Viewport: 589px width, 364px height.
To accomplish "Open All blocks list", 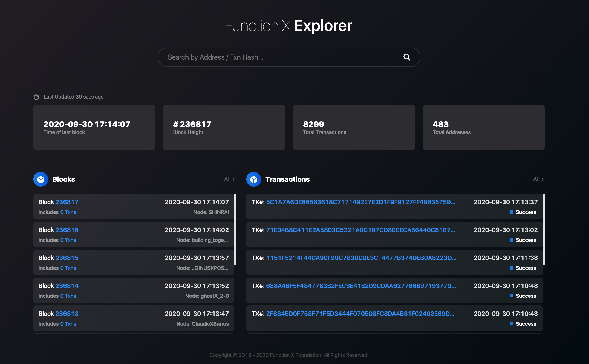I will click(230, 179).
